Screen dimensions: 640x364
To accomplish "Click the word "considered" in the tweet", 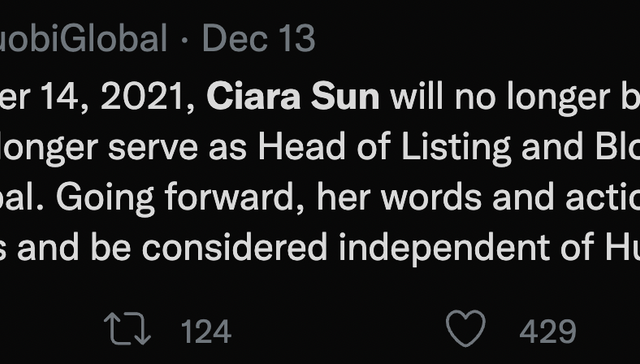I will [x=234, y=246].
